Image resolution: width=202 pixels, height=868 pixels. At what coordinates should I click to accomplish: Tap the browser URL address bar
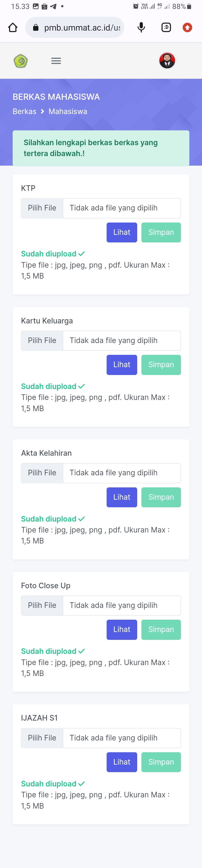tap(82, 28)
